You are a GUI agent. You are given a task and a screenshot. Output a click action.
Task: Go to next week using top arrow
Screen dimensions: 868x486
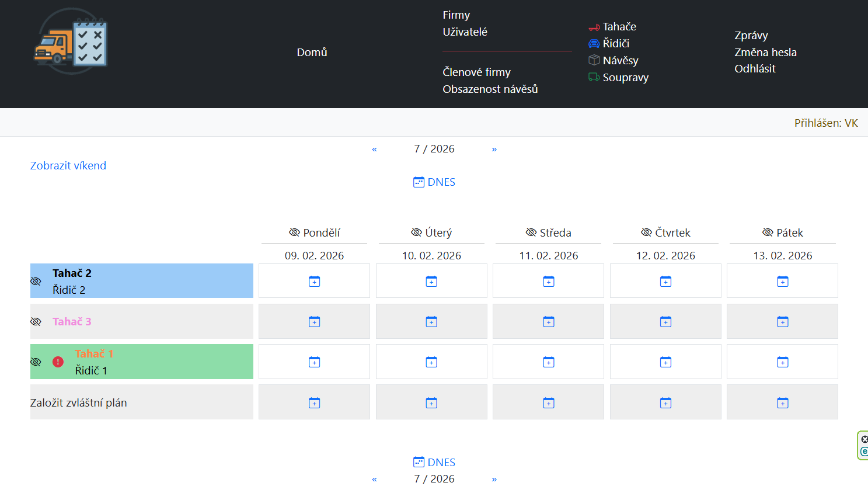point(494,150)
